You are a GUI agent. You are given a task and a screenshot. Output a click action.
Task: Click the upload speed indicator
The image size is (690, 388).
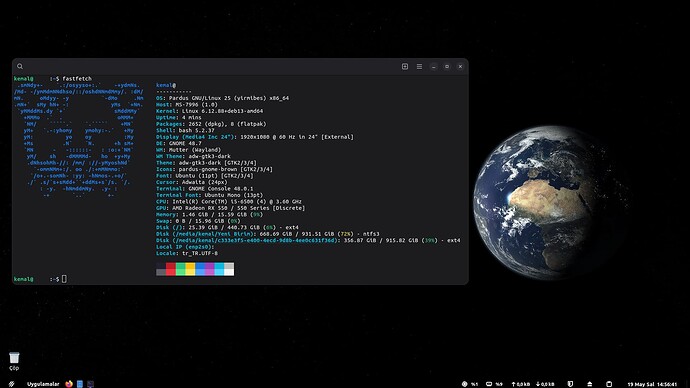tap(521, 384)
